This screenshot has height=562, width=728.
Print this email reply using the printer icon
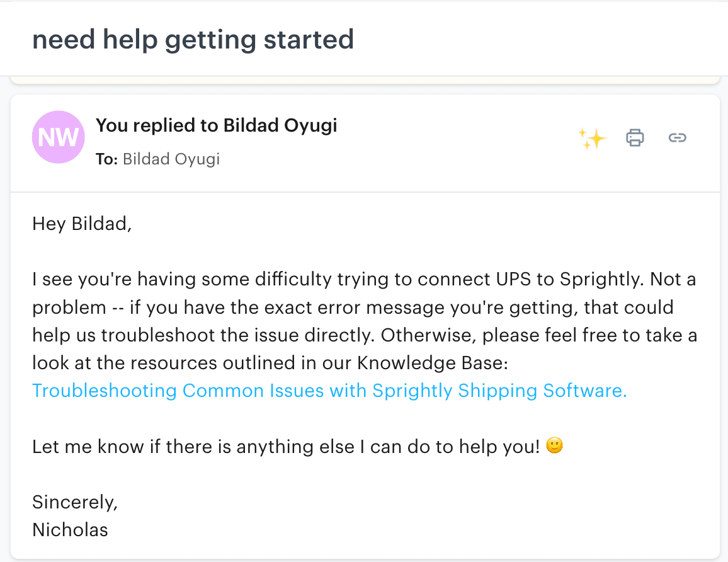click(x=635, y=137)
